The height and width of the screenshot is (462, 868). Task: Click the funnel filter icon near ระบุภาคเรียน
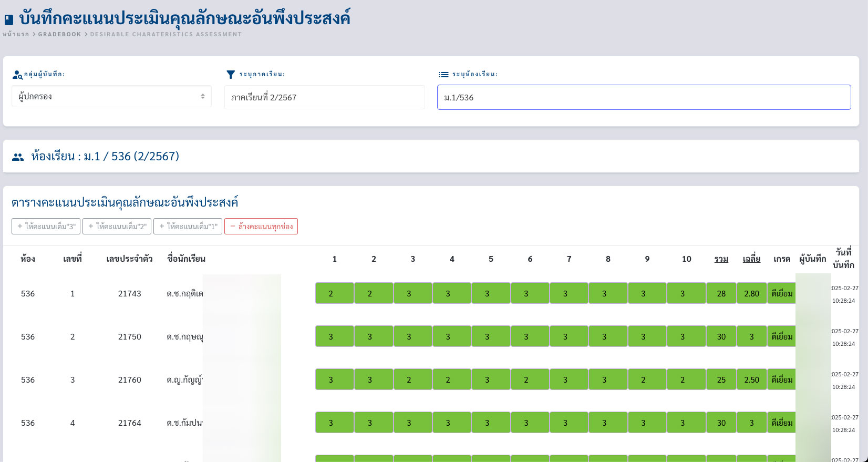tap(231, 75)
